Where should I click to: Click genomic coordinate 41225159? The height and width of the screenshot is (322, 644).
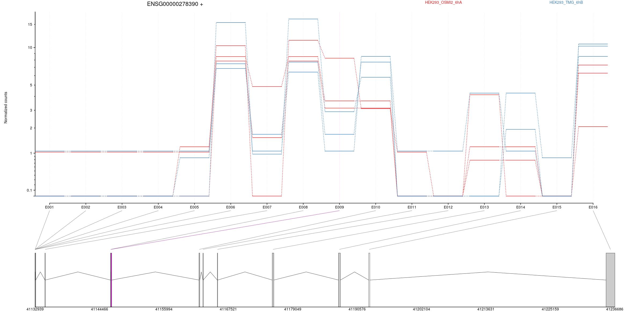[550, 309]
